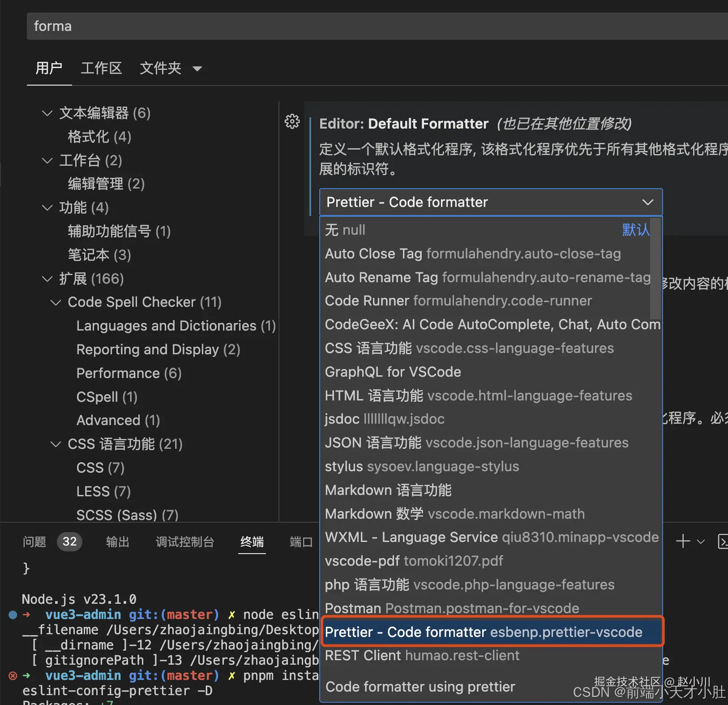The image size is (728, 705).
Task: Select the esbenp.prettier-vscode formatter option
Action: pyautogui.click(x=483, y=632)
